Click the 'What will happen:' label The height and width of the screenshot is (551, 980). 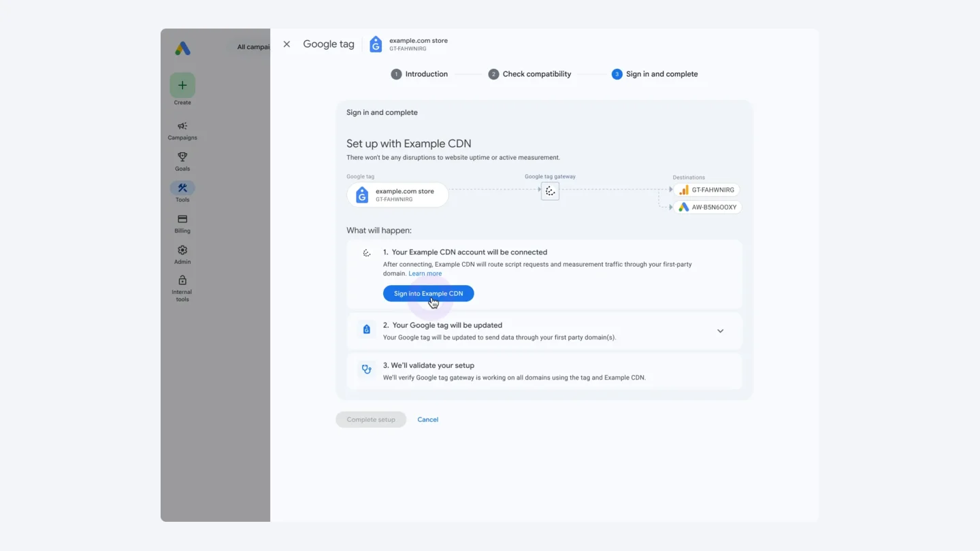coord(379,231)
